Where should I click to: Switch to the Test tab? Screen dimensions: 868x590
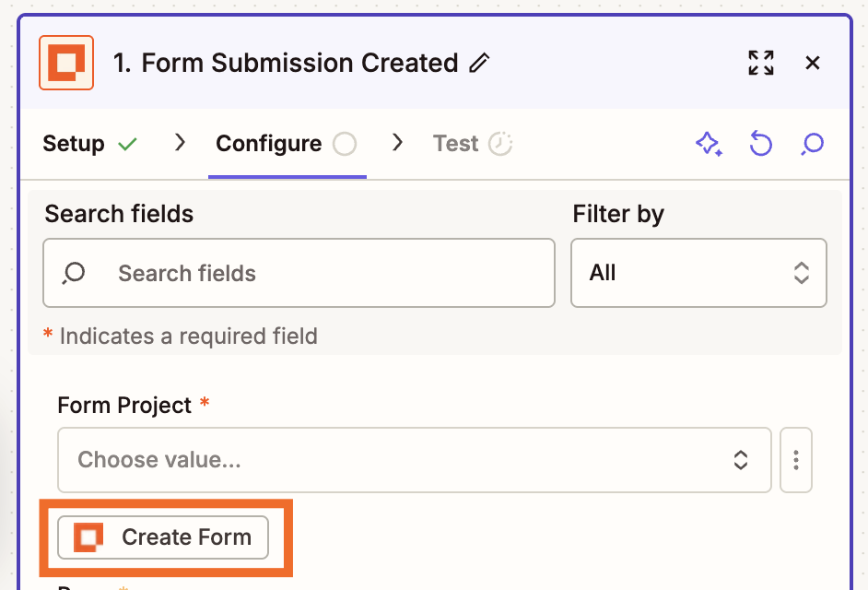[x=454, y=143]
